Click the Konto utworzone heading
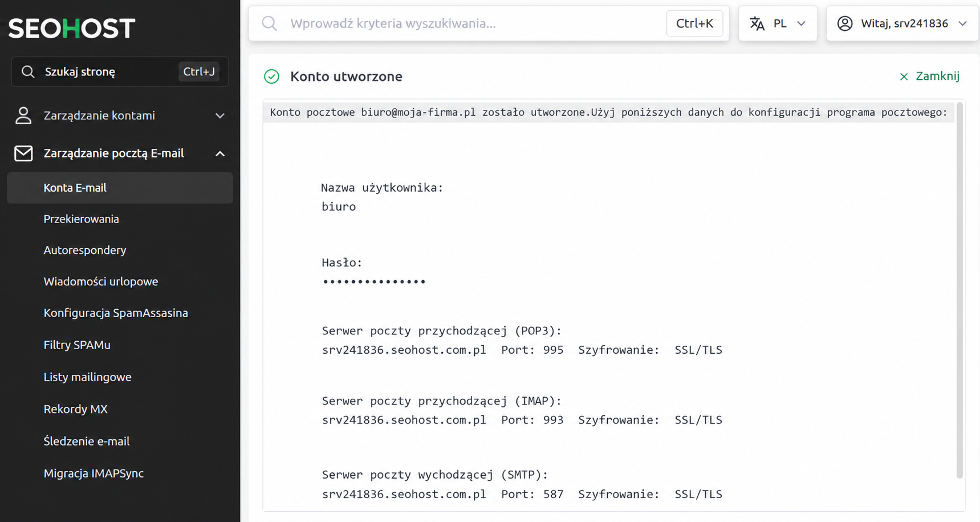Viewport: 980px width, 522px height. [x=346, y=76]
